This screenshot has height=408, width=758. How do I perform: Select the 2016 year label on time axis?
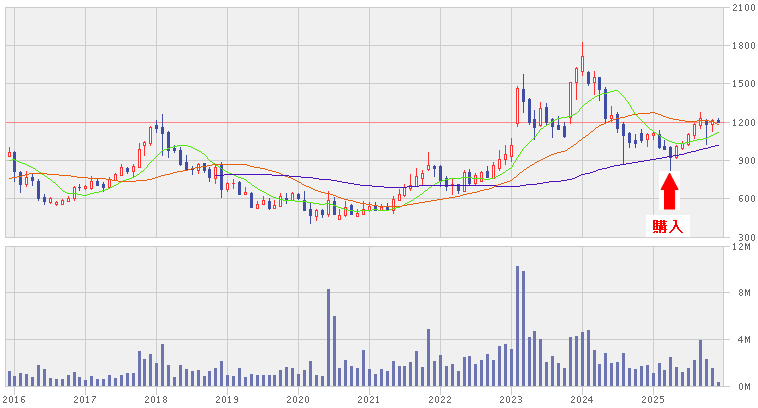click(14, 399)
